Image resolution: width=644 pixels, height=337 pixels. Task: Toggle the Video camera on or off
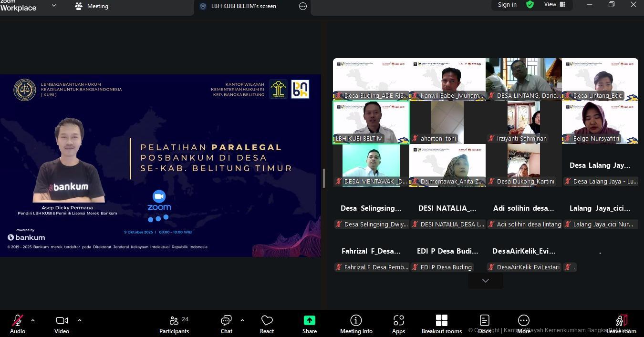62,324
